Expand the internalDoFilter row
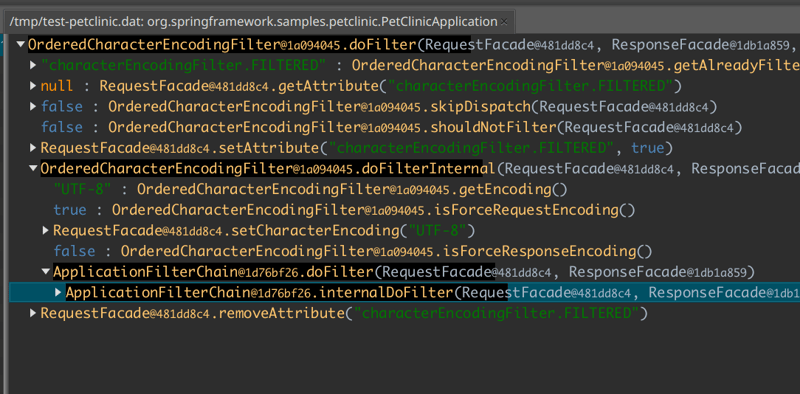The height and width of the screenshot is (394, 800). [x=59, y=292]
